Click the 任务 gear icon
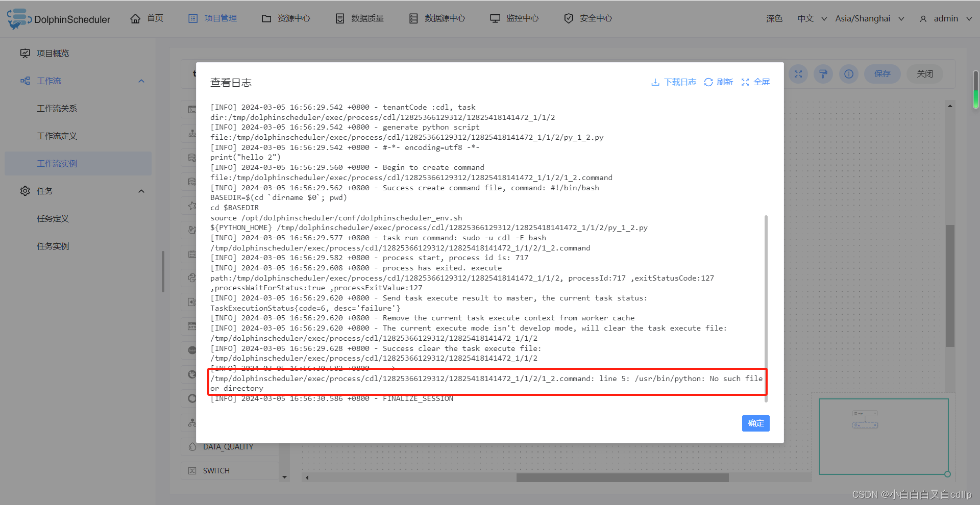The image size is (980, 505). pyautogui.click(x=25, y=191)
